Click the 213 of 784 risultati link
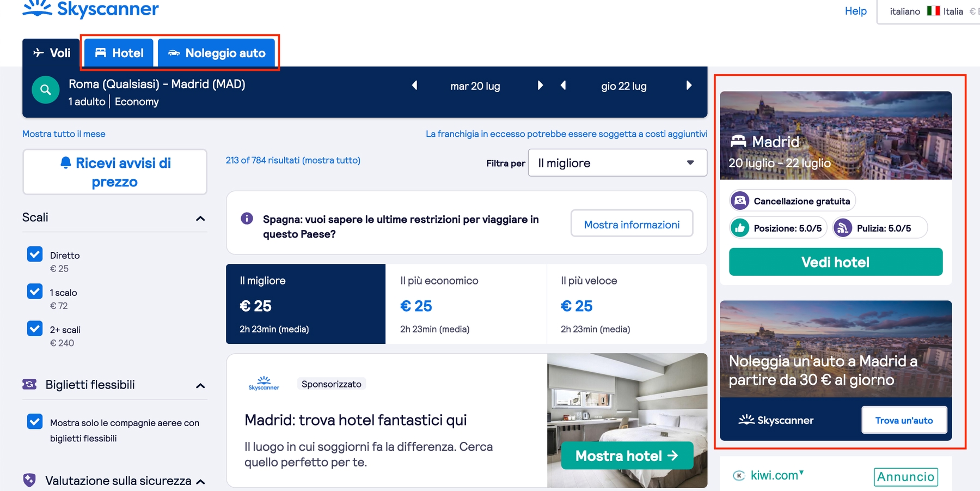 coord(293,160)
